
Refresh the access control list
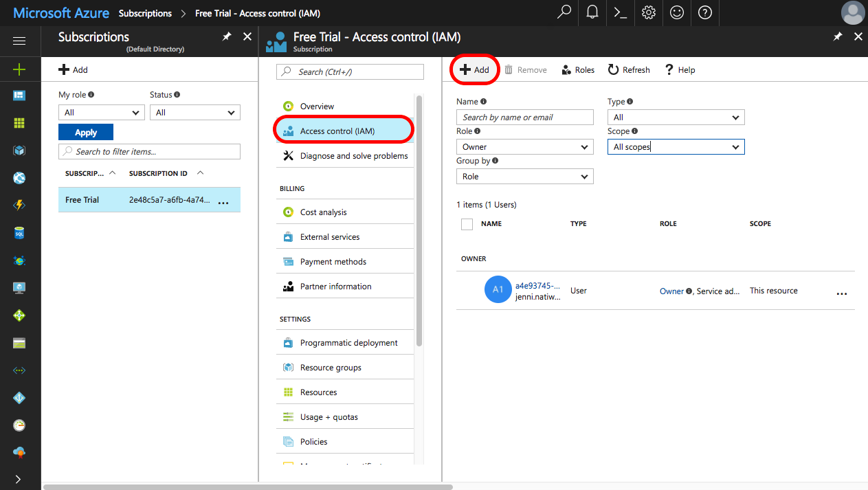click(x=629, y=70)
